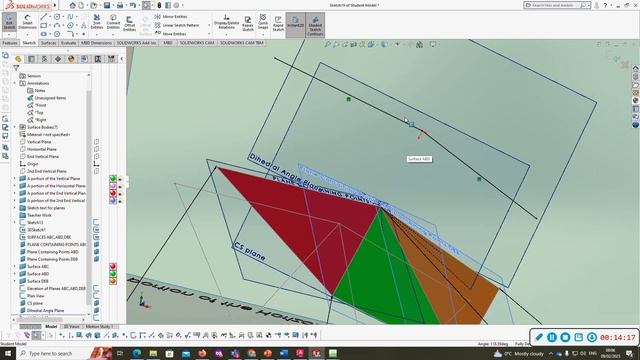Click the Repair Sketch tool
The image size is (640, 360).
coord(248,24)
